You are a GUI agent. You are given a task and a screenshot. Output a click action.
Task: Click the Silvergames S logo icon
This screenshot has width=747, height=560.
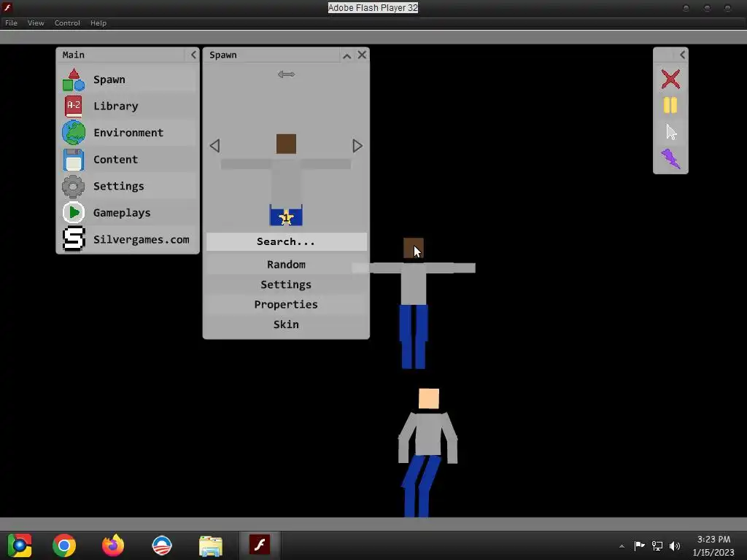pyautogui.click(x=74, y=239)
